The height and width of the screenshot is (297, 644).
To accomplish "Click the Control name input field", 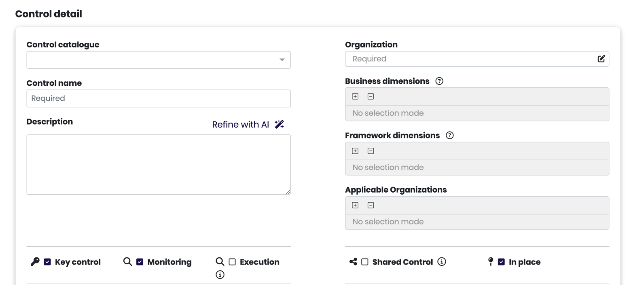I will click(159, 98).
